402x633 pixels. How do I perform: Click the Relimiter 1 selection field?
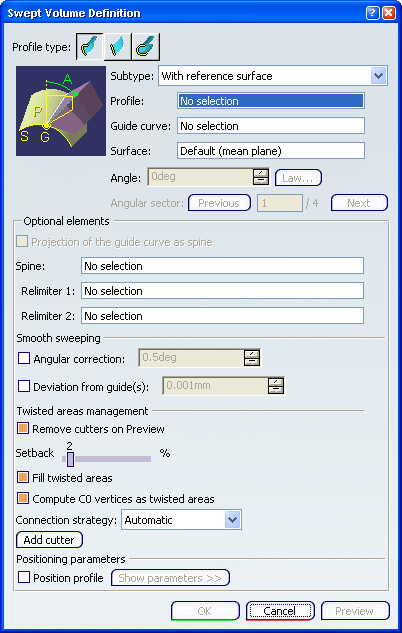222,291
